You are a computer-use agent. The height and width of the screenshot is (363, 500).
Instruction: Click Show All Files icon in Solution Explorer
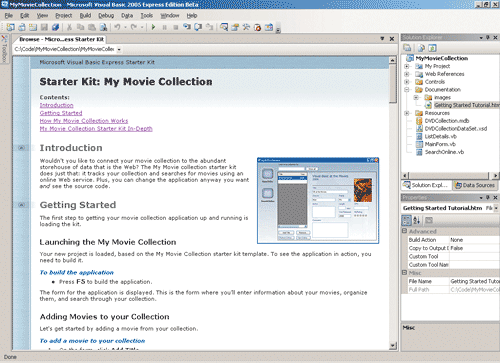pyautogui.click(x=421, y=48)
